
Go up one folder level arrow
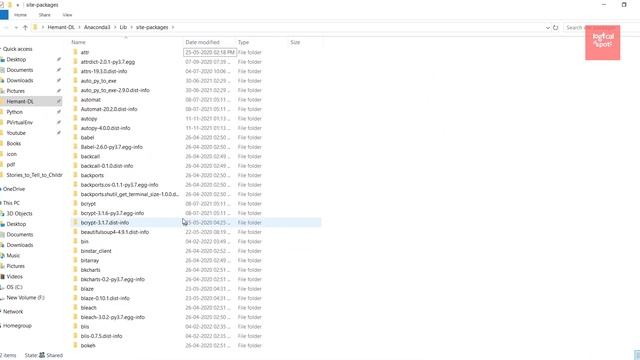pos(25,27)
